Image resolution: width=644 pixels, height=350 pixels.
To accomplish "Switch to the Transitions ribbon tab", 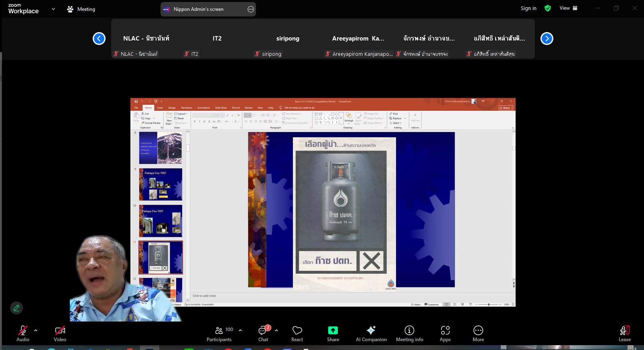I will pos(187,108).
